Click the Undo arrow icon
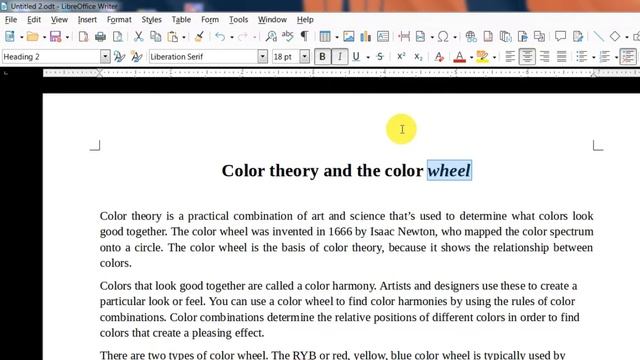This screenshot has width=640, height=360. coord(220,37)
